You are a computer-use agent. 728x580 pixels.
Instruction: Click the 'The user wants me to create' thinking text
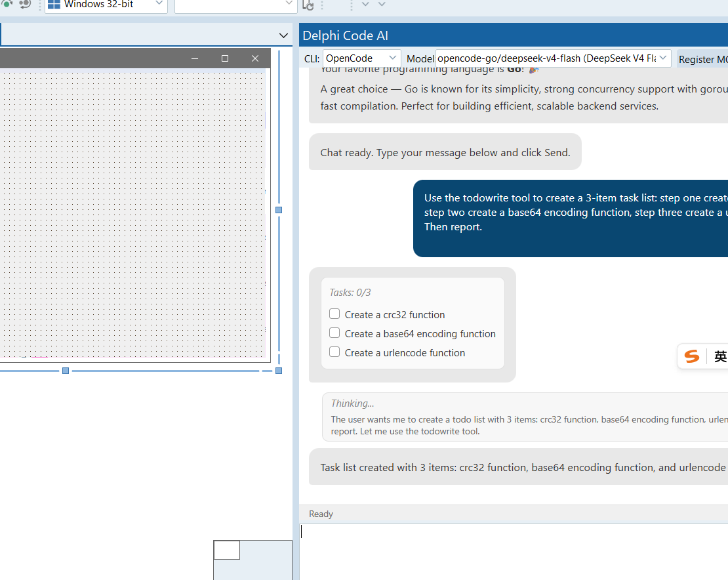529,425
